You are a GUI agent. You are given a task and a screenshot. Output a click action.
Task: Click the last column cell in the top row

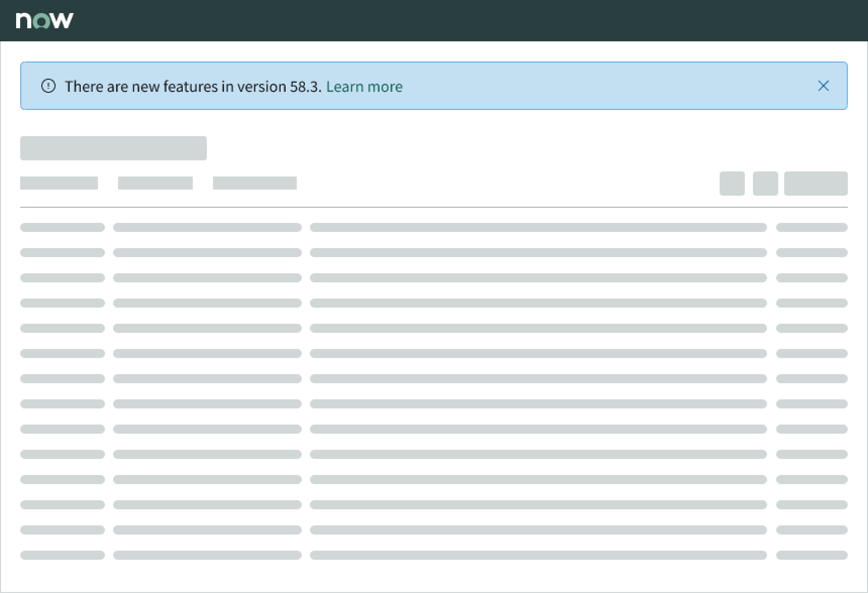[x=811, y=227]
